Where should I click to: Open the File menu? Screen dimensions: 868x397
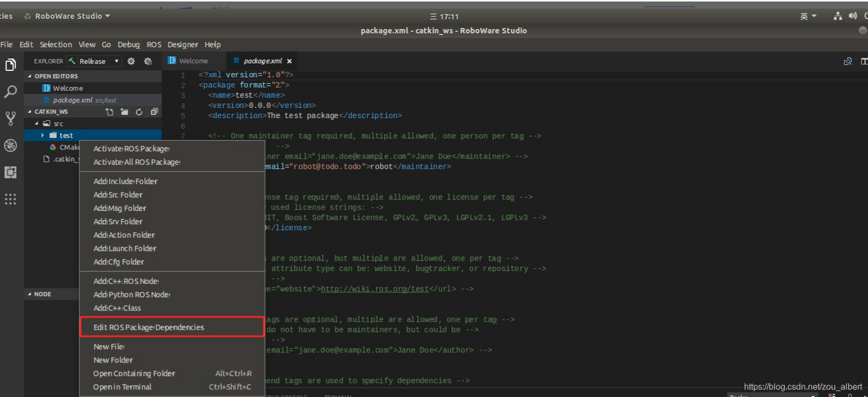pos(6,45)
